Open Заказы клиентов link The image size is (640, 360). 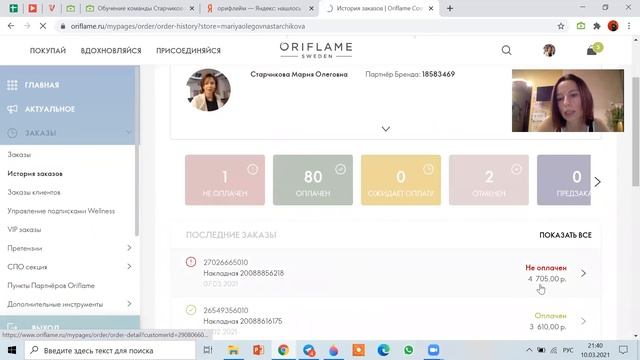34,192
